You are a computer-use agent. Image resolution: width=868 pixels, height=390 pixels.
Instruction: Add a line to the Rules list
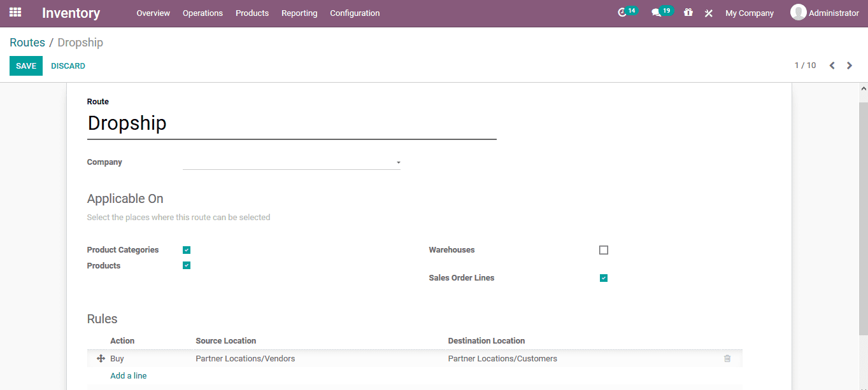[128, 375]
